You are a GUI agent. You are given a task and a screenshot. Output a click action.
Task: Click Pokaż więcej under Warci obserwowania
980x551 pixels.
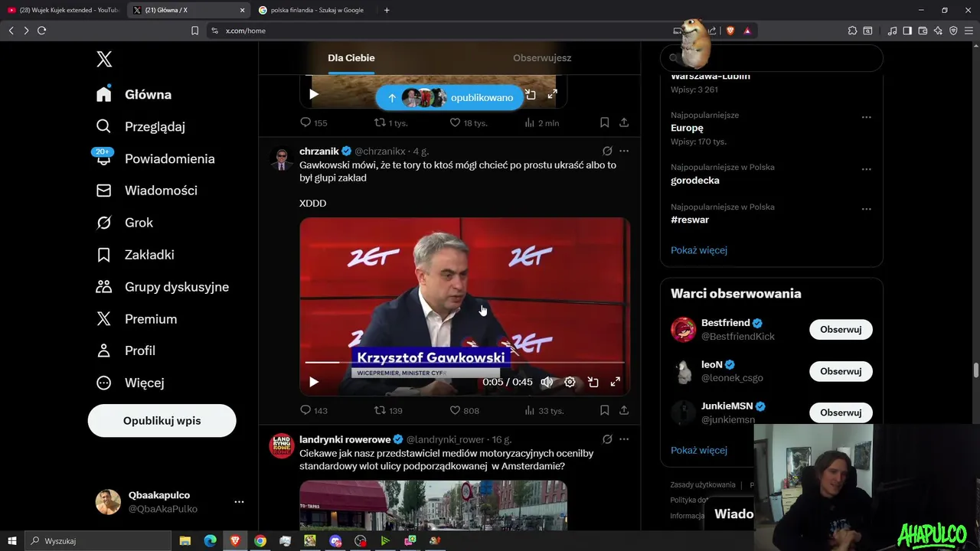pyautogui.click(x=699, y=450)
